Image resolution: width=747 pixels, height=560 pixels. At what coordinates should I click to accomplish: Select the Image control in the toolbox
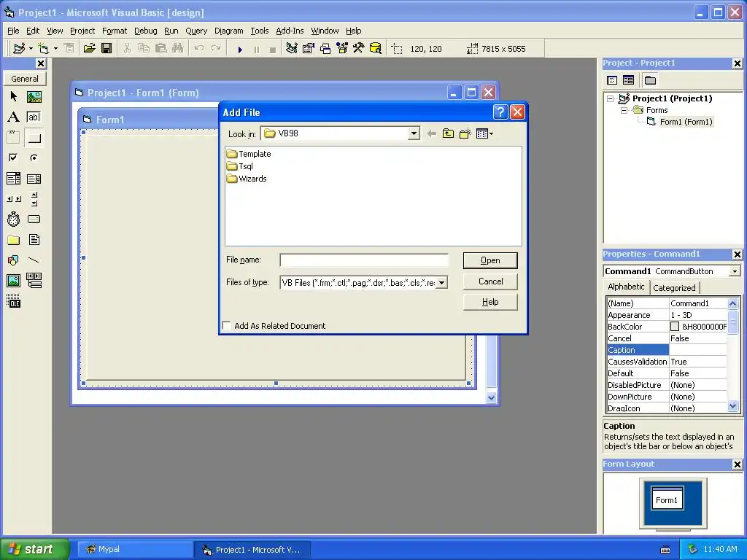pos(13,281)
